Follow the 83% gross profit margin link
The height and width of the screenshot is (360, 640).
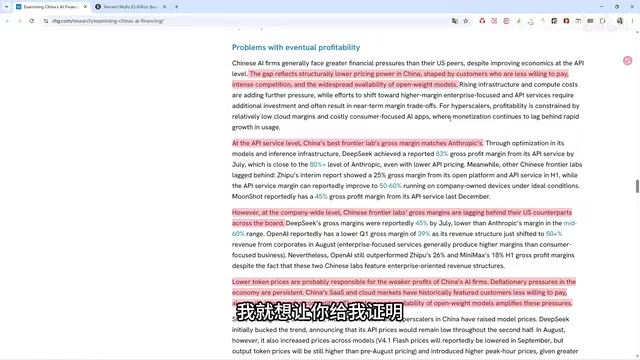click(442, 154)
